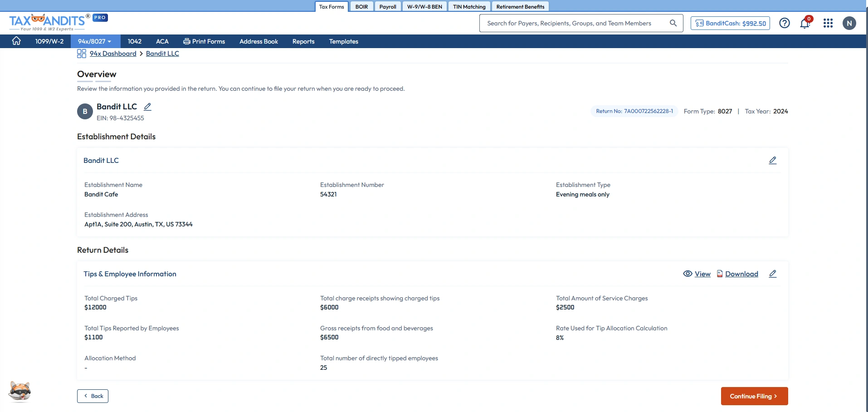Screen dimensions: 868x412
Task: Open the notifications bell icon
Action: click(x=805, y=23)
